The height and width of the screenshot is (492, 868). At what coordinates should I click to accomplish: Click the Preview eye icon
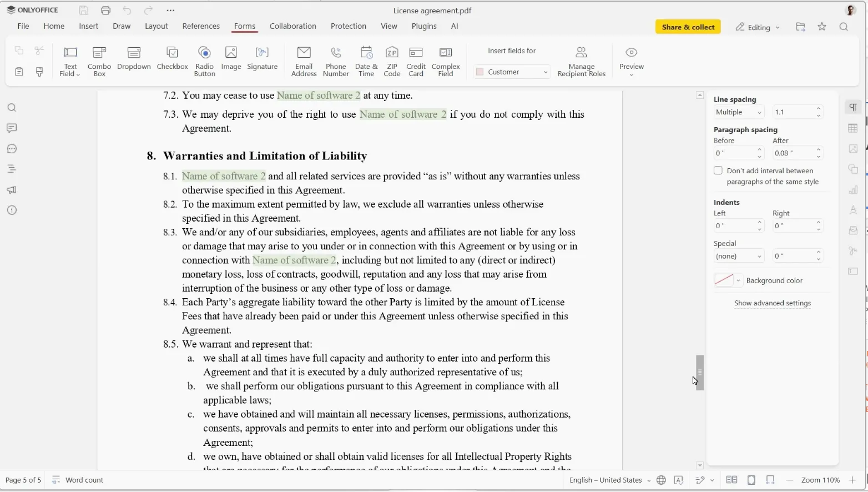point(631,52)
